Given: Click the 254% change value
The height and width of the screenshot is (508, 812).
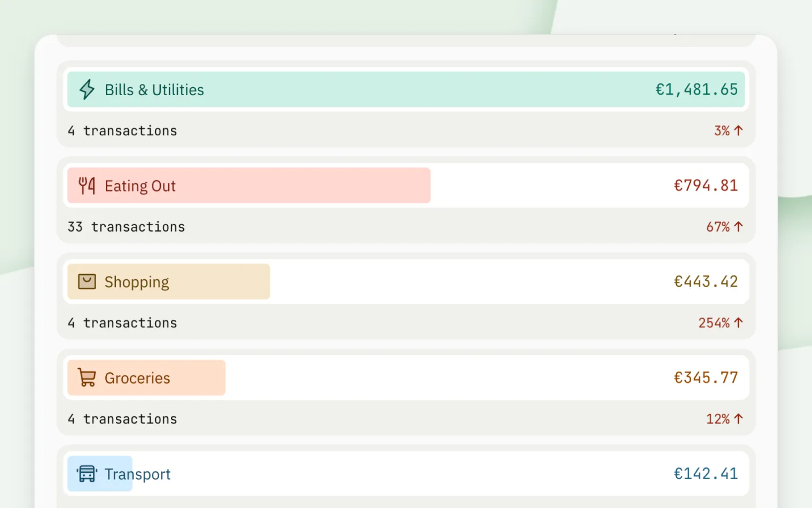Looking at the screenshot, I should click(x=714, y=323).
